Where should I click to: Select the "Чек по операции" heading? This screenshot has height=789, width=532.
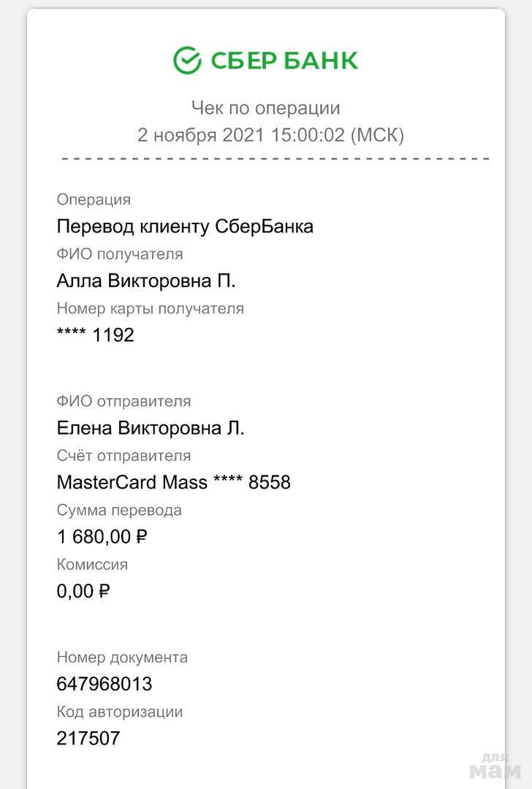pos(266,108)
